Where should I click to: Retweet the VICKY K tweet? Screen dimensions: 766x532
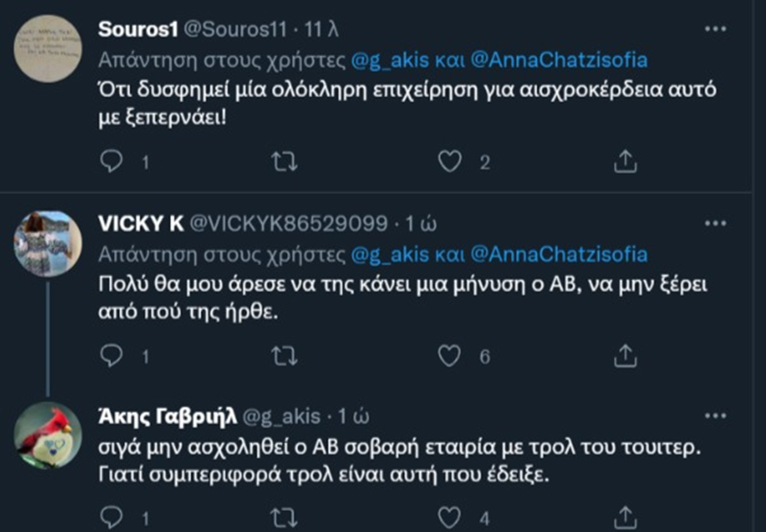[279, 354]
